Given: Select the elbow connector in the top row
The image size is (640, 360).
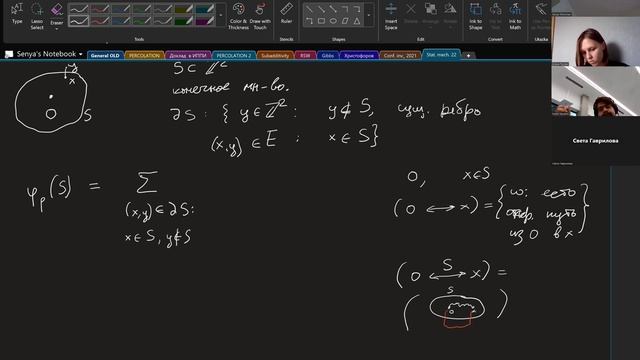Looking at the screenshot, I should coord(345,9).
